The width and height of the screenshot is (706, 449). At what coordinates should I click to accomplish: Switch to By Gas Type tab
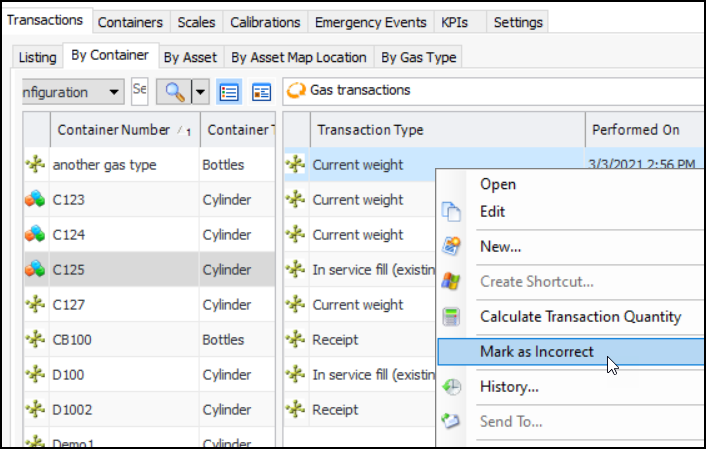tap(418, 57)
